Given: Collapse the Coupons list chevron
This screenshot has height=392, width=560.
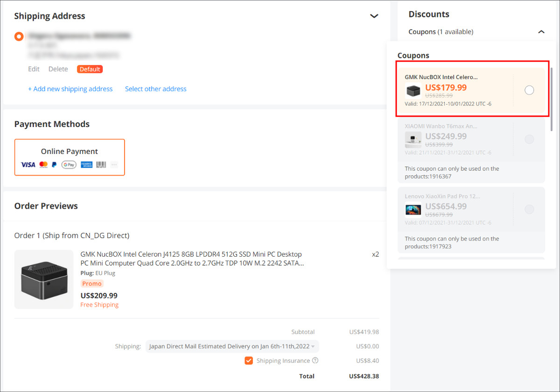Looking at the screenshot, I should tap(541, 32).
